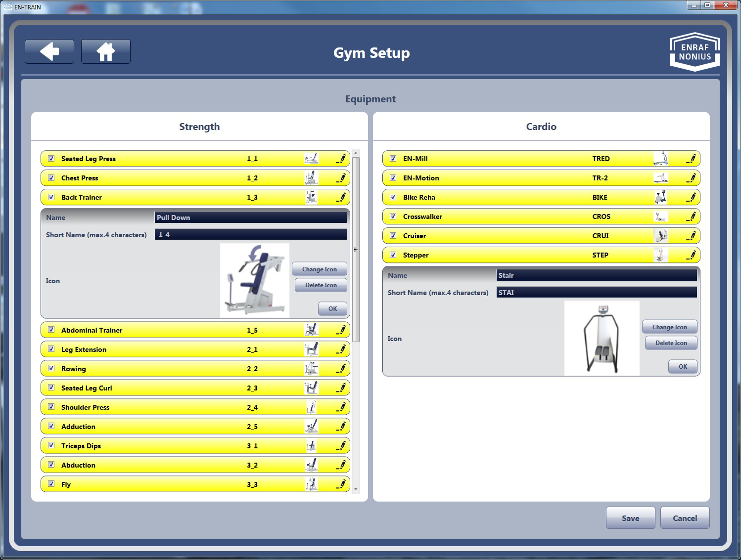Click the Stair name field
741x560 pixels.
(x=597, y=275)
